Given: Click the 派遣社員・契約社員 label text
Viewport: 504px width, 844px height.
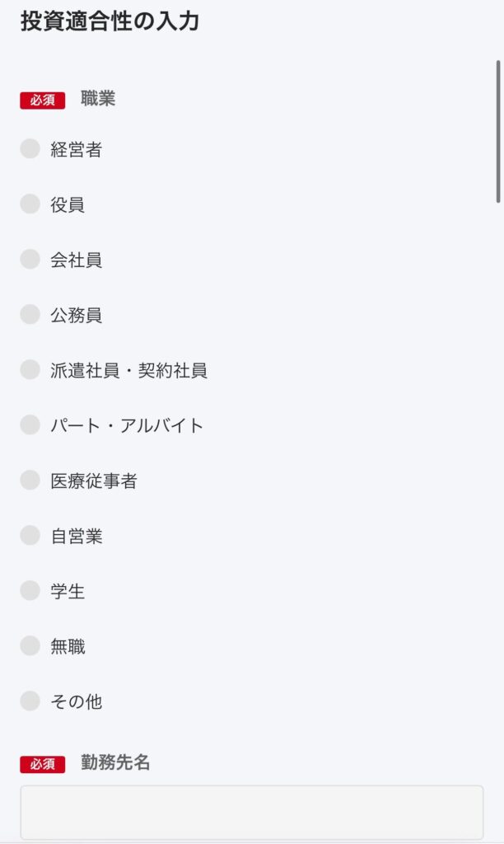Looking at the screenshot, I should (128, 371).
